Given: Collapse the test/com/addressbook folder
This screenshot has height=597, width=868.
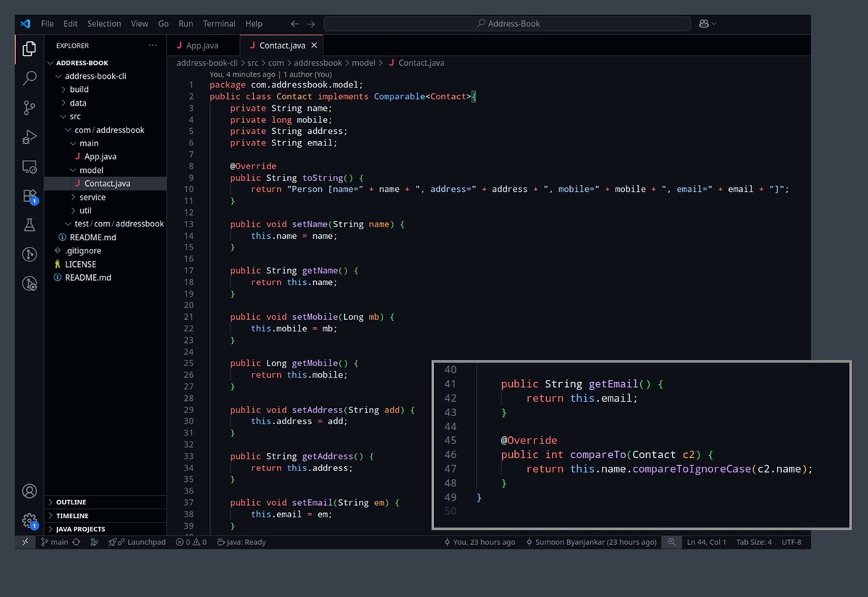Looking at the screenshot, I should 106,224.
